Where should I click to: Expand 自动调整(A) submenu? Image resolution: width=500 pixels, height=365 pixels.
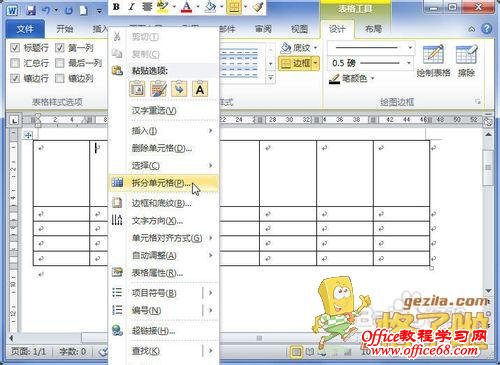[x=163, y=255]
